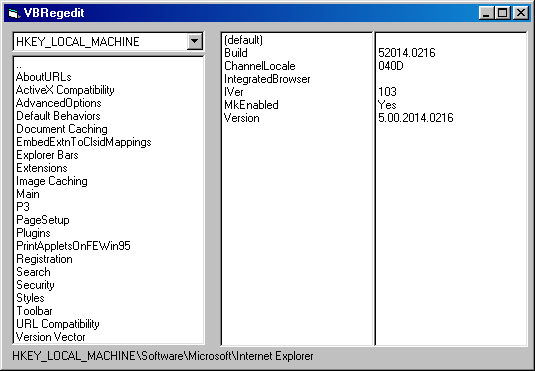535x371 pixels.
Task: Maximize the VBRegedit window
Action: (502, 13)
